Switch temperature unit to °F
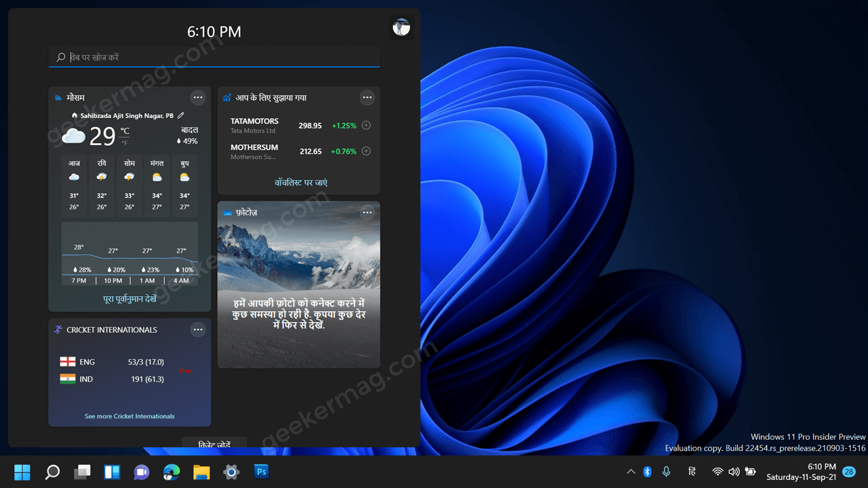The image size is (868, 488). 125,143
